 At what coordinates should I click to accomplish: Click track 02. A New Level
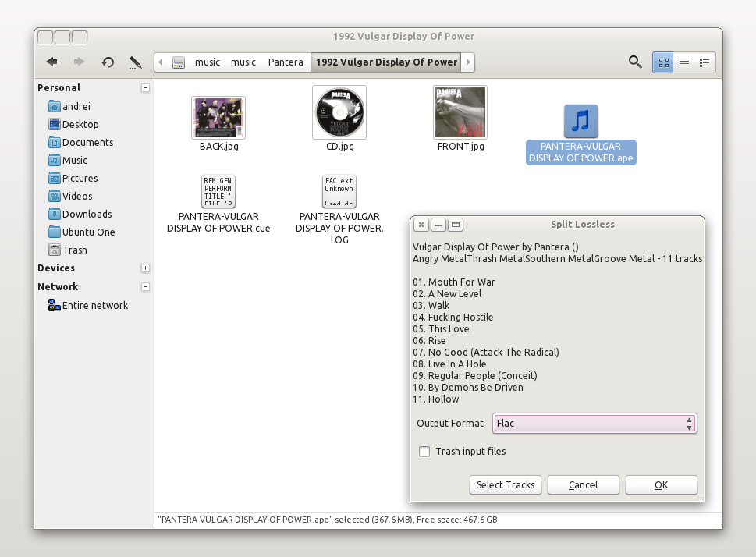click(x=447, y=293)
